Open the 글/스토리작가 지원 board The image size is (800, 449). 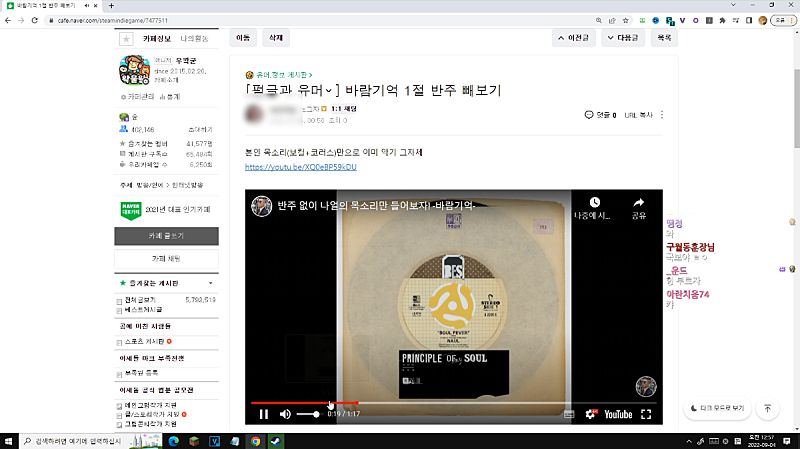[x=152, y=414]
